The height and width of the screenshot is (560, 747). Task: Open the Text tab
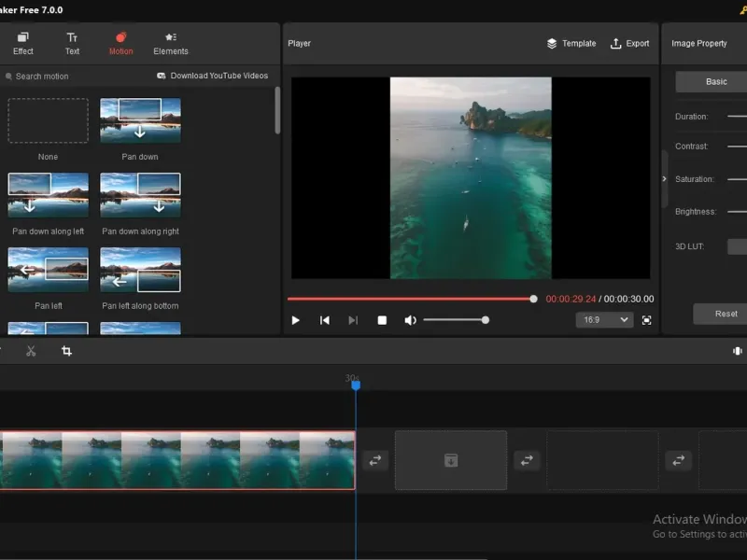point(72,43)
